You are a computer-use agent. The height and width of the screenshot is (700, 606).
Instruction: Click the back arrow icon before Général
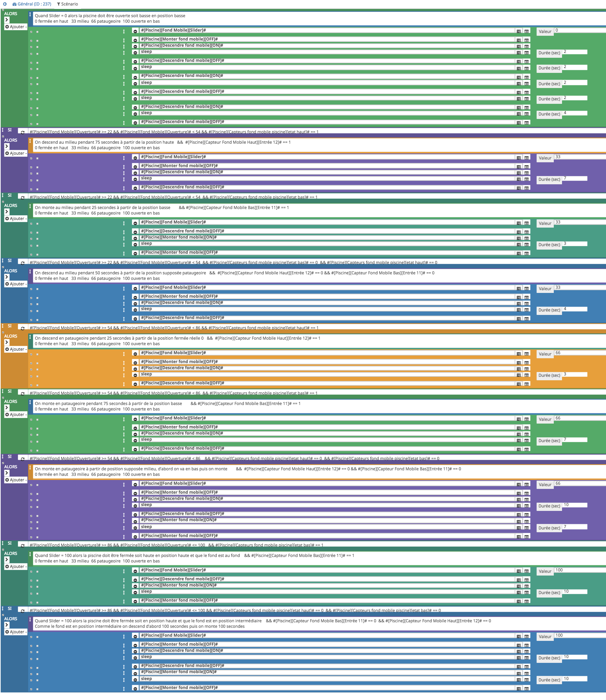tap(5, 4)
